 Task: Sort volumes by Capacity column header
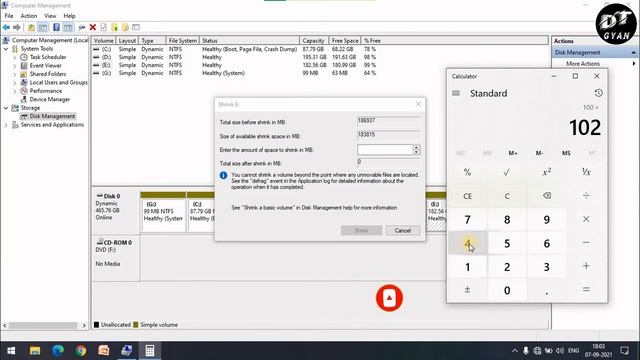(313, 41)
